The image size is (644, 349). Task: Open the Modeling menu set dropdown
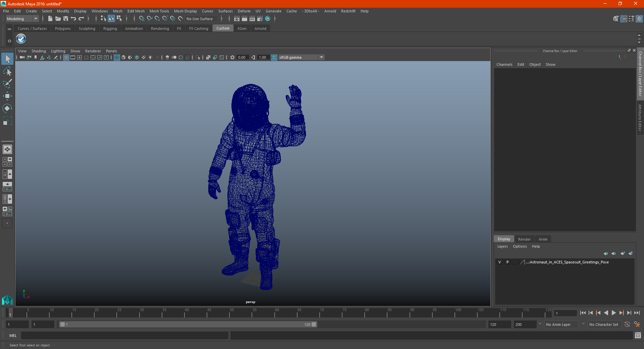tap(22, 19)
